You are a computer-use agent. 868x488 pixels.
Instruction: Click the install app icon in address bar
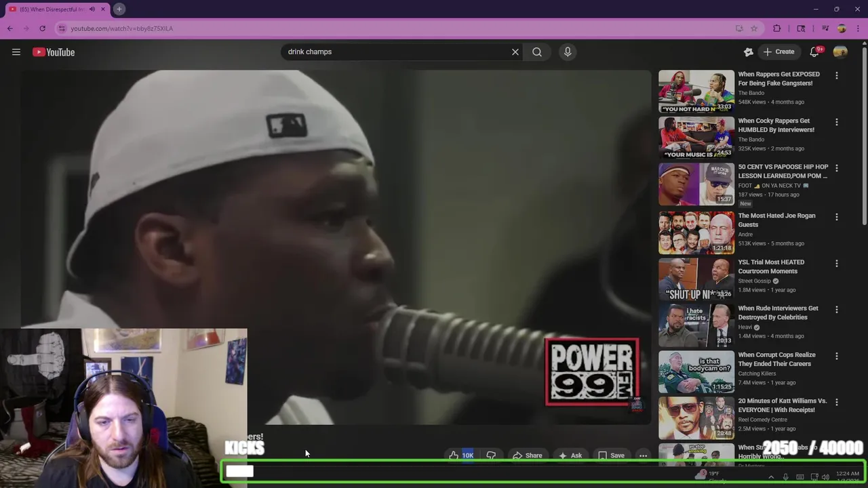coord(739,28)
